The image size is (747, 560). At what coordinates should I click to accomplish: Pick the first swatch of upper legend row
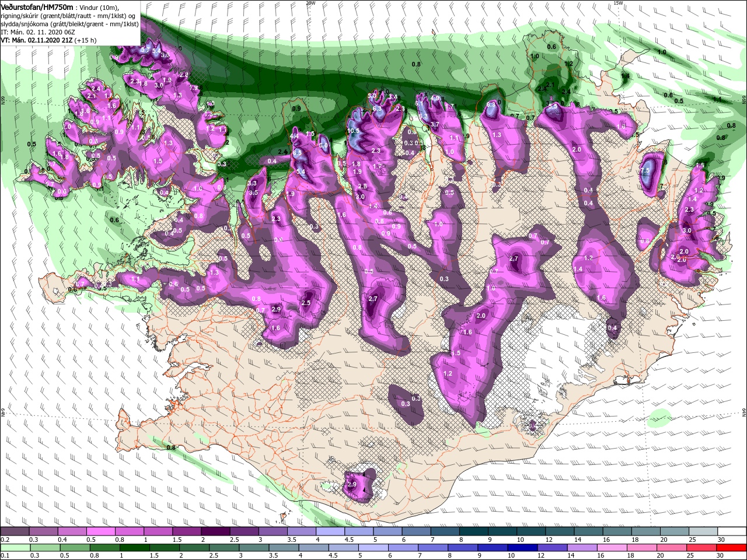click(14, 531)
